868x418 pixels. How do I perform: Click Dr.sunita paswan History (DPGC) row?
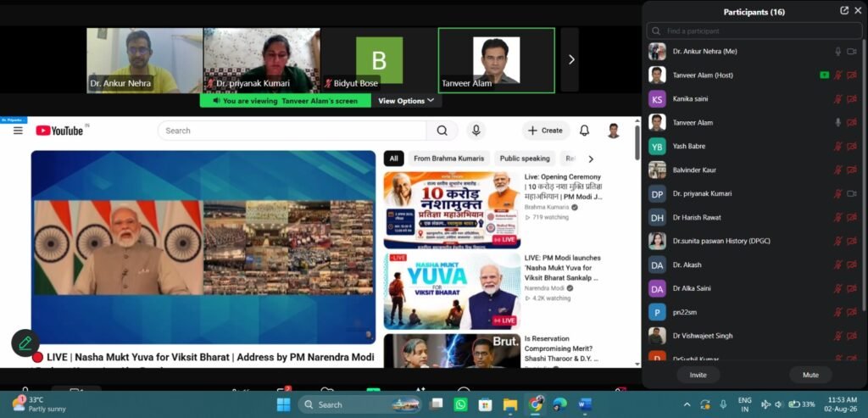click(754, 241)
